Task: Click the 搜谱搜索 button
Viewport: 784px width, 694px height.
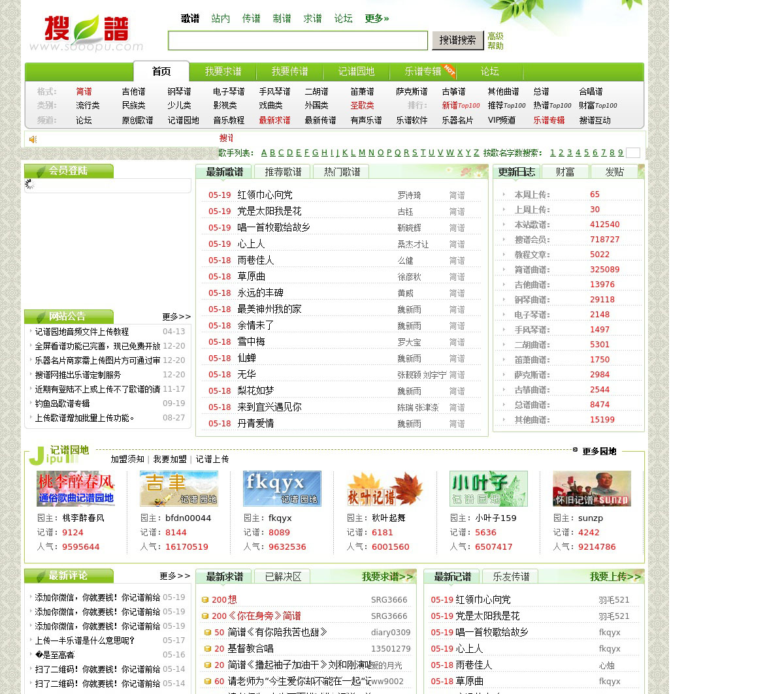Action: [457, 40]
